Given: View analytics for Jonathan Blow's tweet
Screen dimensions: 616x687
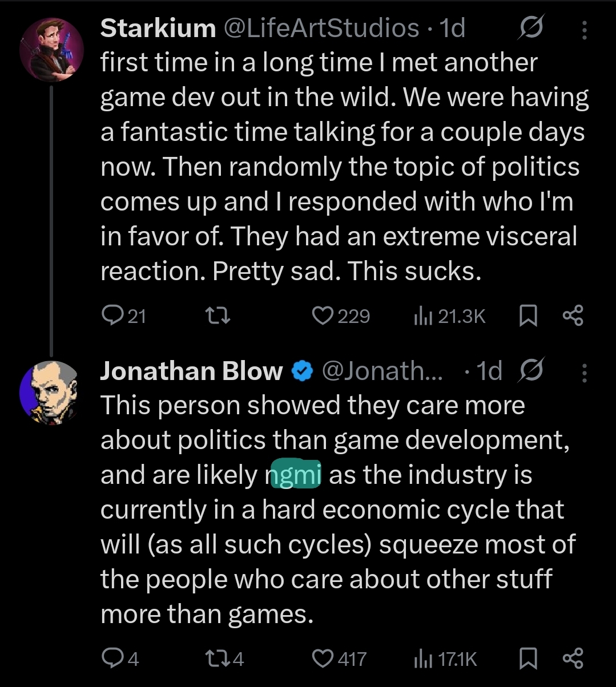Looking at the screenshot, I should click(x=420, y=659).
